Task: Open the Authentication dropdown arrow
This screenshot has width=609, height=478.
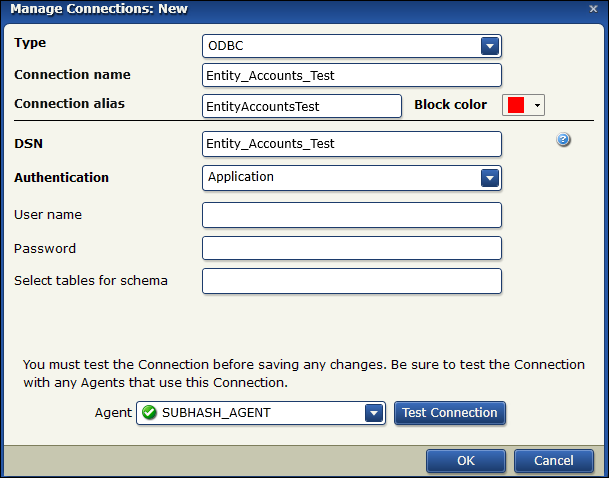Action: pyautogui.click(x=489, y=178)
